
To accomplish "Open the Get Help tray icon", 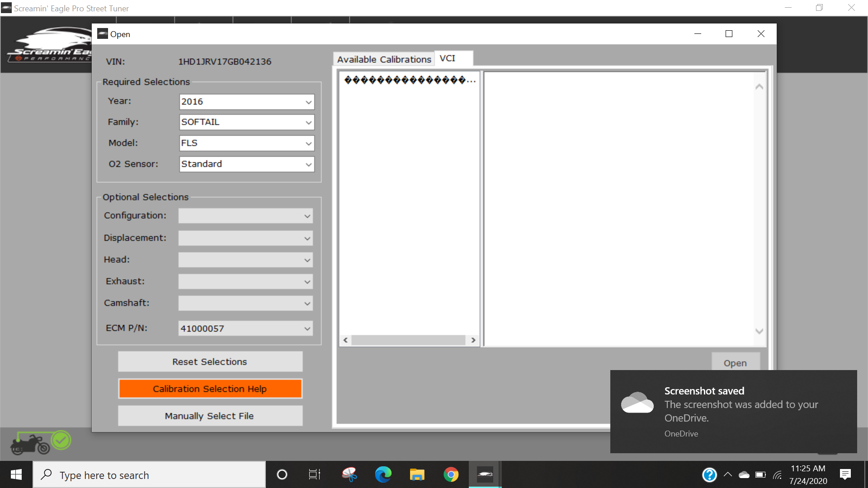I will tap(709, 474).
